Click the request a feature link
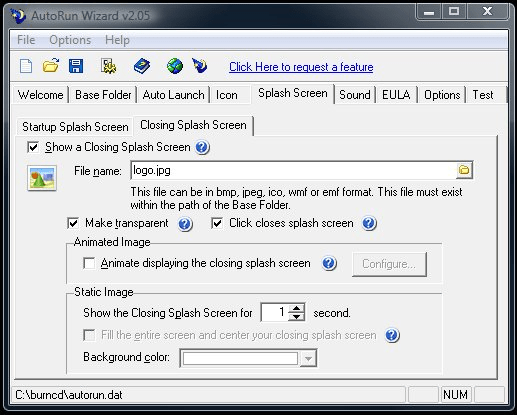This screenshot has width=517, height=415. click(x=301, y=67)
